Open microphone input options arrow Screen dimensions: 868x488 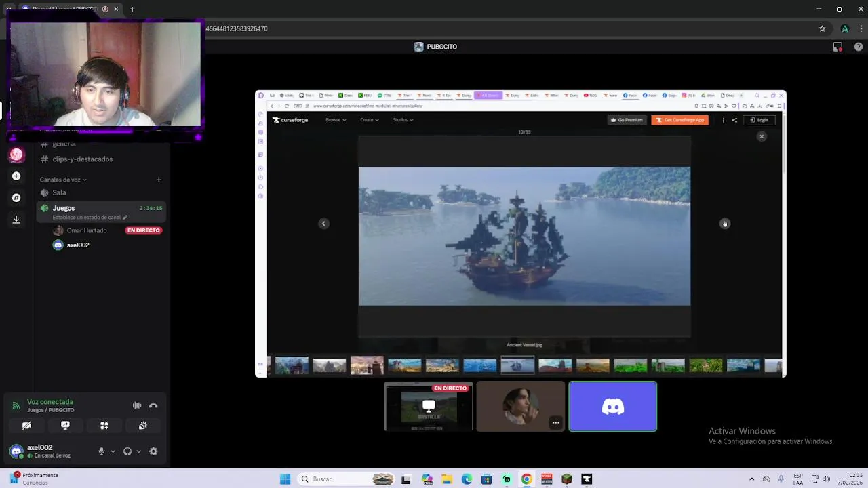(x=113, y=451)
